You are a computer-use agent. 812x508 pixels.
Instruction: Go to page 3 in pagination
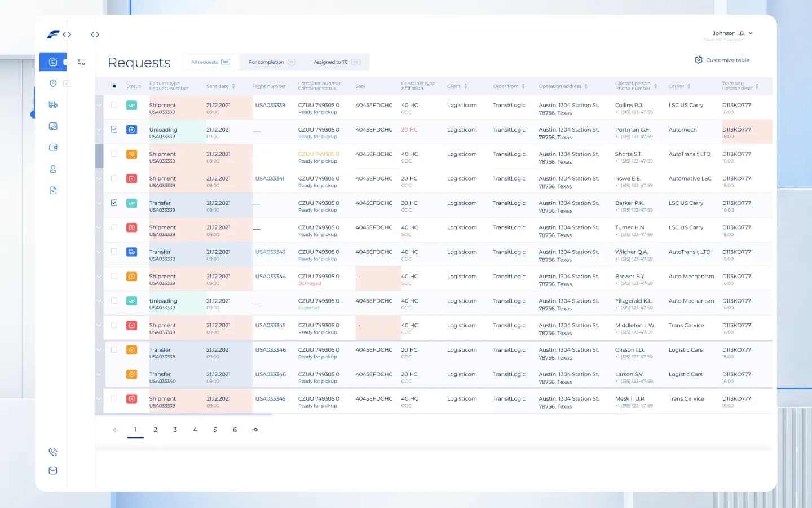pyautogui.click(x=175, y=430)
